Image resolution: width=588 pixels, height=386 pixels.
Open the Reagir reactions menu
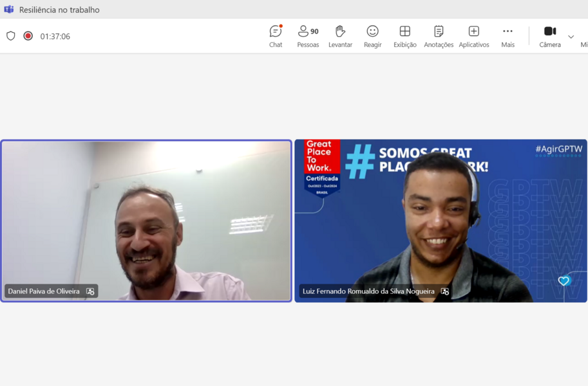click(x=372, y=36)
